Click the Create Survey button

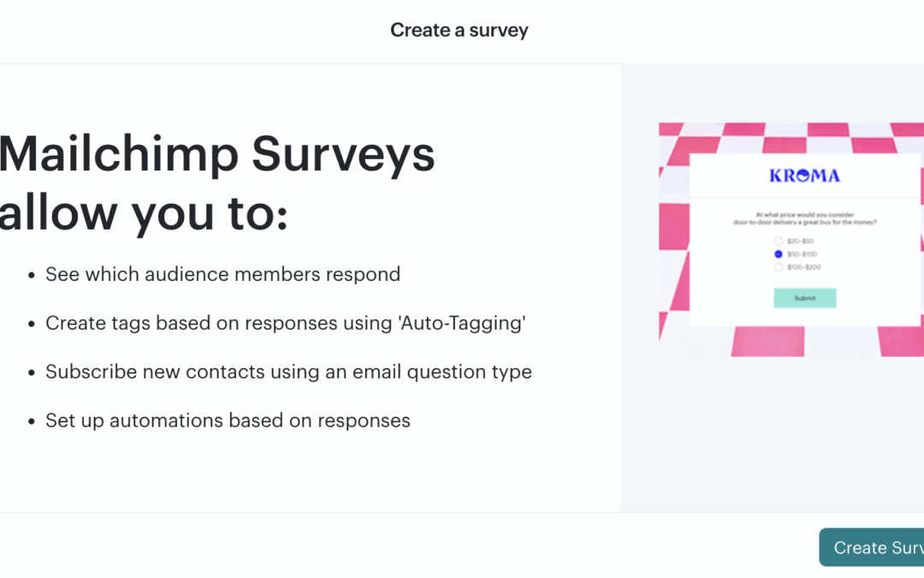point(872,547)
